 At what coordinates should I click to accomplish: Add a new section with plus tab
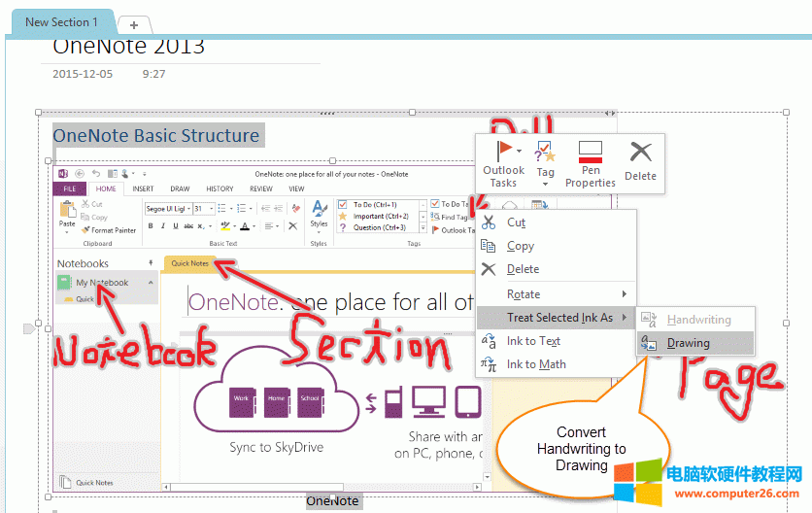pyautogui.click(x=133, y=24)
